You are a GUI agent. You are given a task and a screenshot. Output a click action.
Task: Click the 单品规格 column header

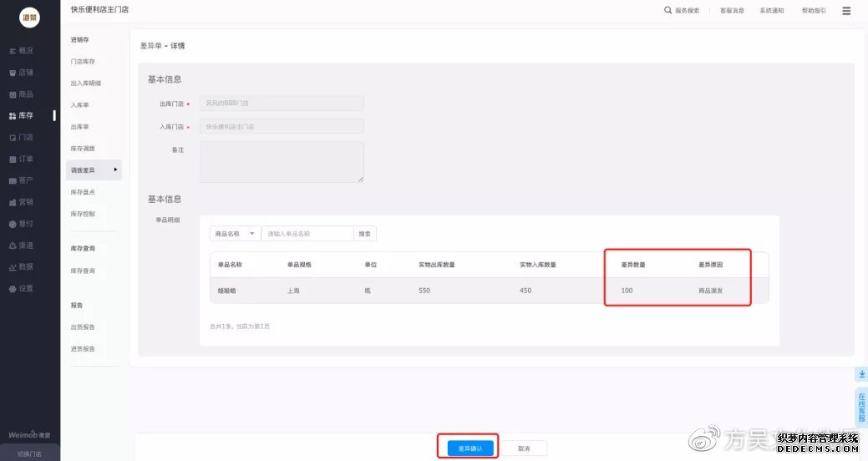click(x=299, y=265)
